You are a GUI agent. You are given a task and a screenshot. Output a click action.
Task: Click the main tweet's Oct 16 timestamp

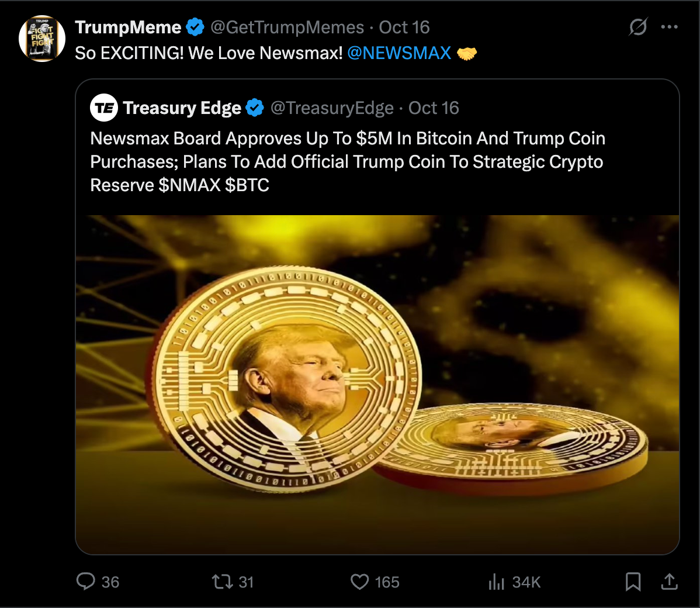[404, 27]
